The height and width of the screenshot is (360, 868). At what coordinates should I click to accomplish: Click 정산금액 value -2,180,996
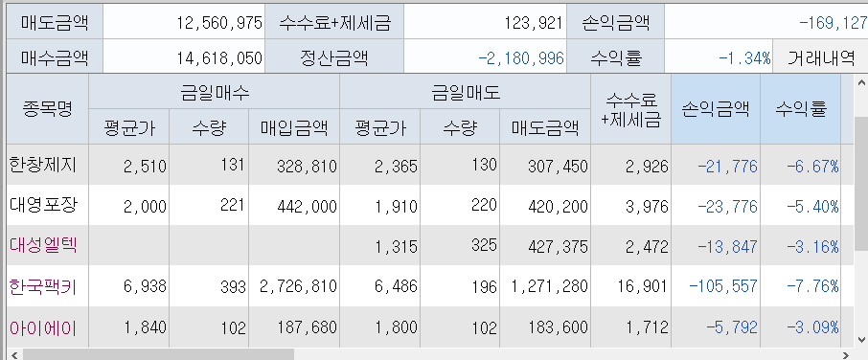pos(520,57)
